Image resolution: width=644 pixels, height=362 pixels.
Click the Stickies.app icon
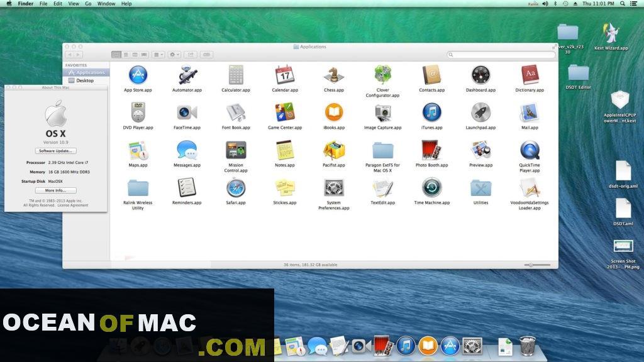click(285, 187)
